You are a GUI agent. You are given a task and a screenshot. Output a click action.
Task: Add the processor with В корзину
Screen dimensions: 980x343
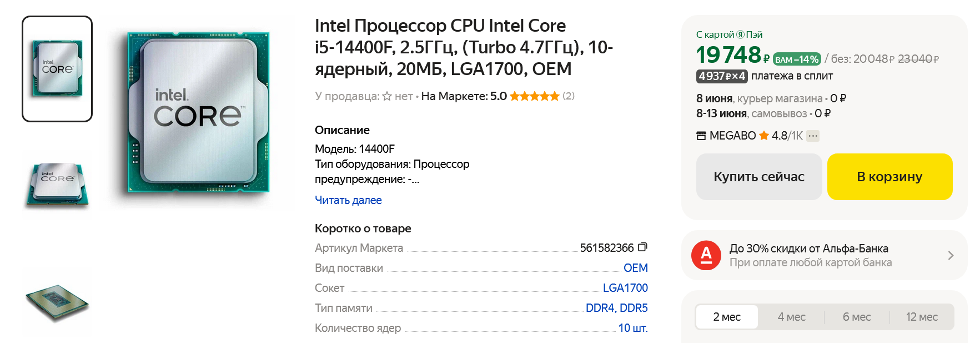[x=889, y=177]
